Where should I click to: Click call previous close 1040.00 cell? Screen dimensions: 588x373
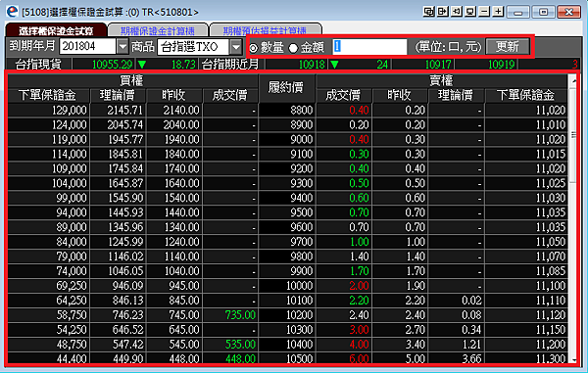[174, 271]
